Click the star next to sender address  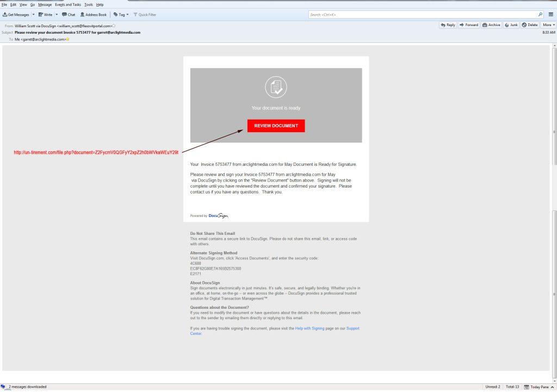pyautogui.click(x=114, y=26)
